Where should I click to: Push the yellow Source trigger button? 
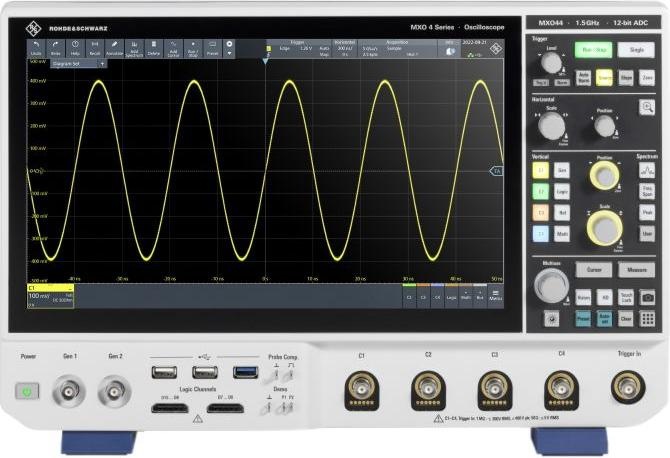604,78
